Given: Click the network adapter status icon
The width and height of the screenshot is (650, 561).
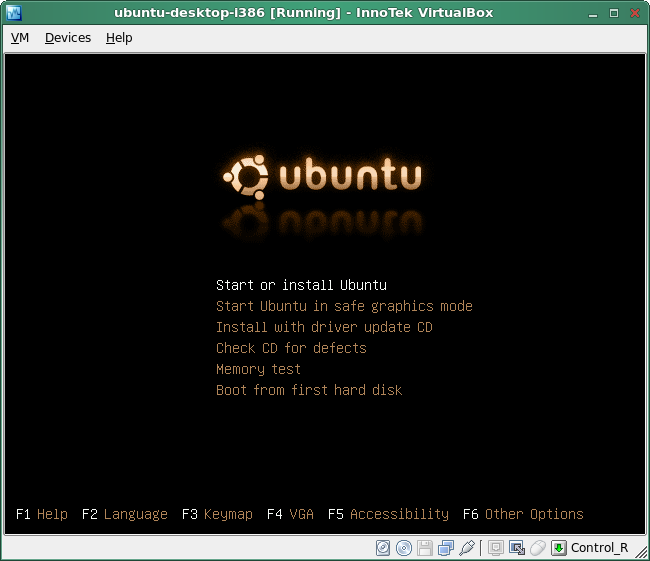Looking at the screenshot, I should [x=446, y=547].
